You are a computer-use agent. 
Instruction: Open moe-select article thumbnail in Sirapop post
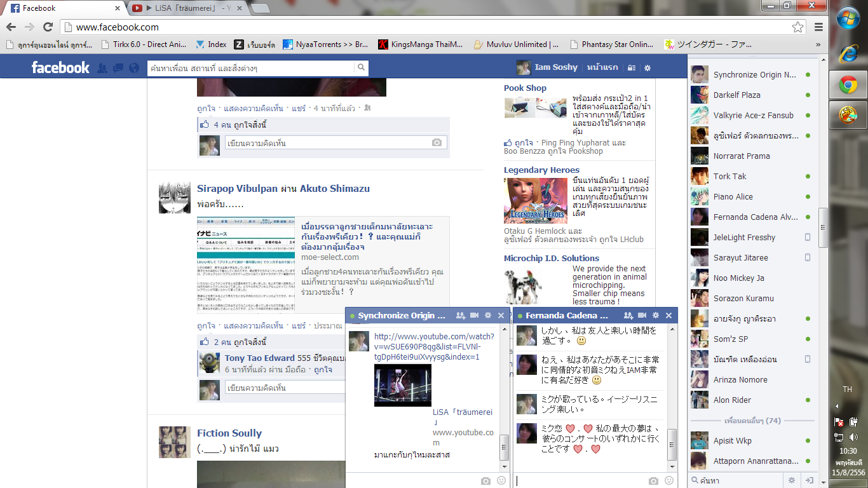[246, 265]
